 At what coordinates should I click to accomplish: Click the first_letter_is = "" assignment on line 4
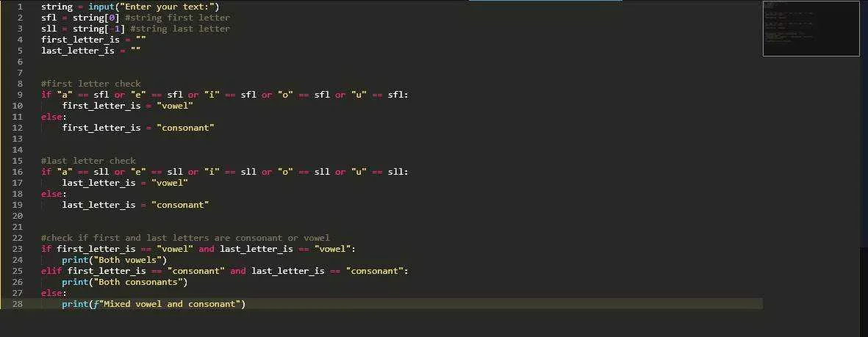pos(93,40)
